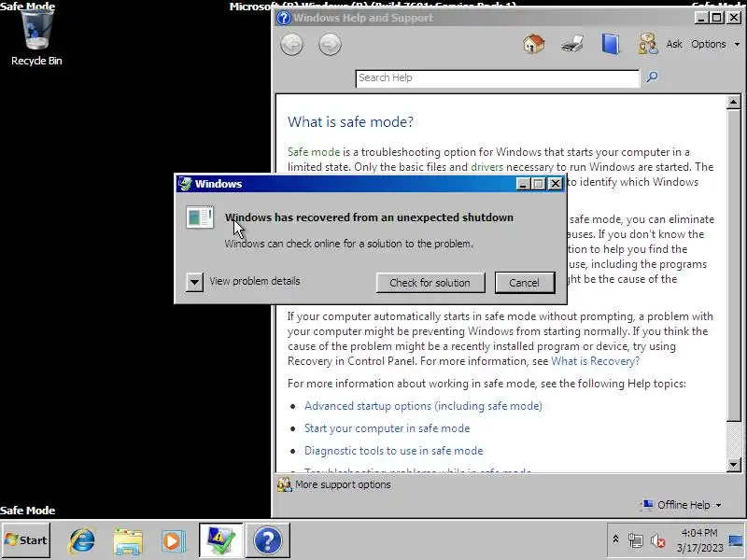Launch Windows Media Player from taskbar
This screenshot has width=747, height=560.
[x=173, y=540]
